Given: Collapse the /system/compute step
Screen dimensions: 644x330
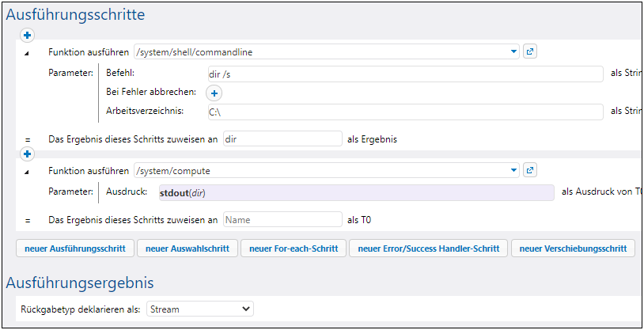Looking at the screenshot, I should pyautogui.click(x=28, y=171).
